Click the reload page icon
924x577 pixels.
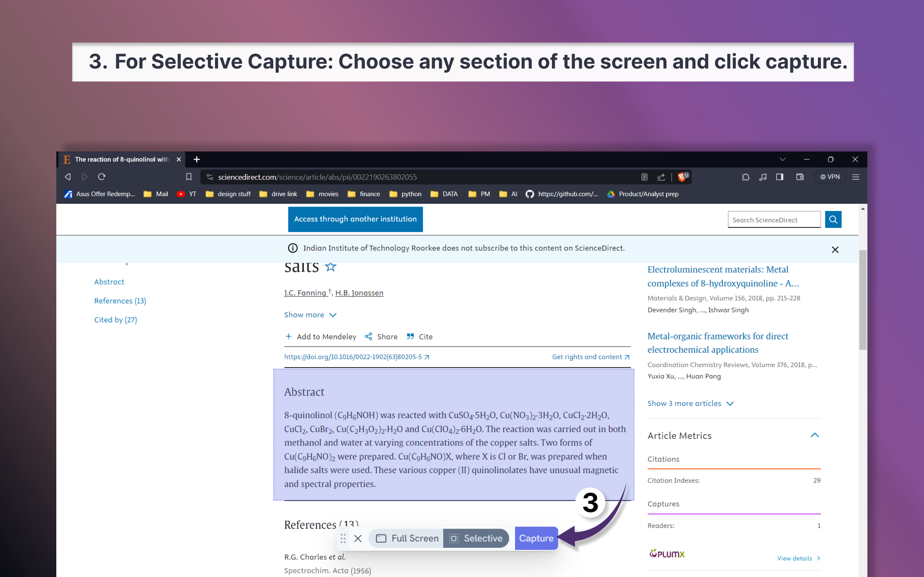point(101,177)
